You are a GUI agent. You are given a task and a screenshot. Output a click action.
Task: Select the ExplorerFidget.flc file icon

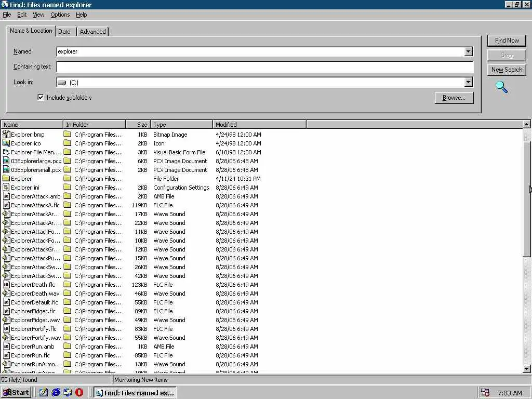coord(6,311)
